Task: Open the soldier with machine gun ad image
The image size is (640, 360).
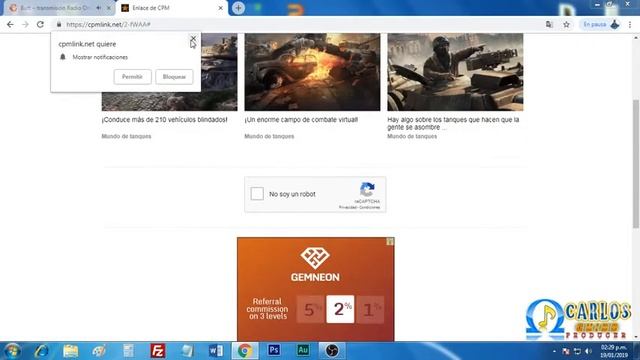Action: pyautogui.click(x=455, y=72)
